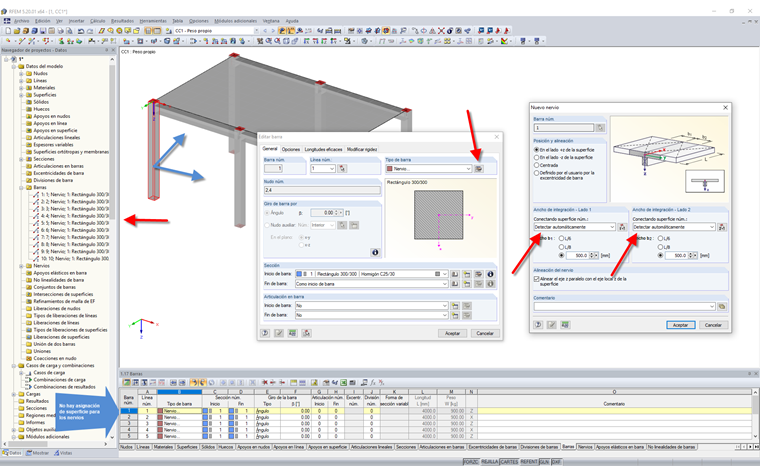The image size is (760, 473).
Task: Open the Herramientas menu
Action: (x=153, y=21)
